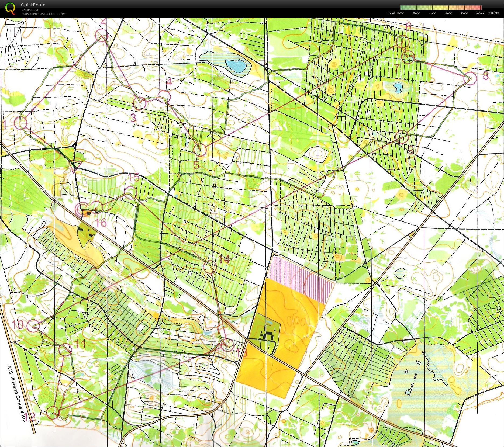This screenshot has height=447, width=504.
Task: Click the QuickRoute title text
Action: pyautogui.click(x=33, y=5)
